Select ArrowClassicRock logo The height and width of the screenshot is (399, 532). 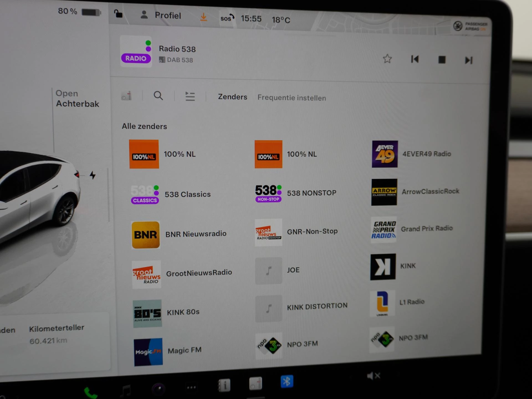pos(384,192)
